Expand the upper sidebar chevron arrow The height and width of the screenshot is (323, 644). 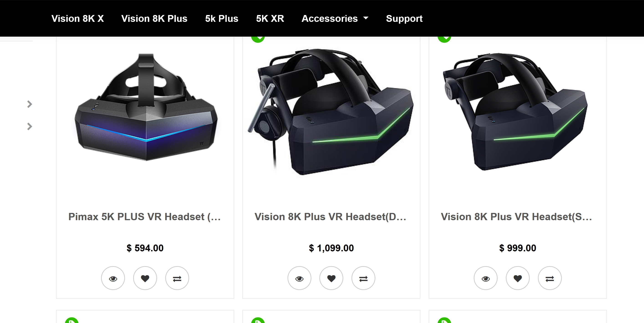[x=30, y=104]
